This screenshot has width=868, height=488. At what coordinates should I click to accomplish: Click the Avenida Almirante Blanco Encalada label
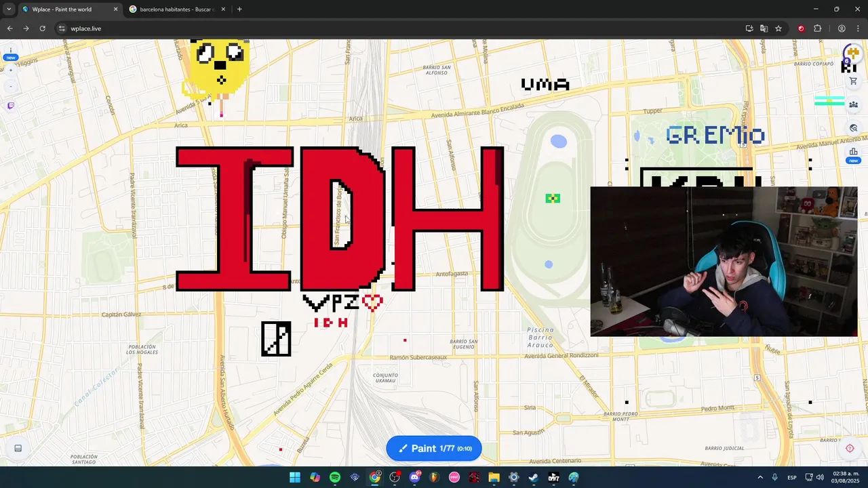pyautogui.click(x=479, y=110)
